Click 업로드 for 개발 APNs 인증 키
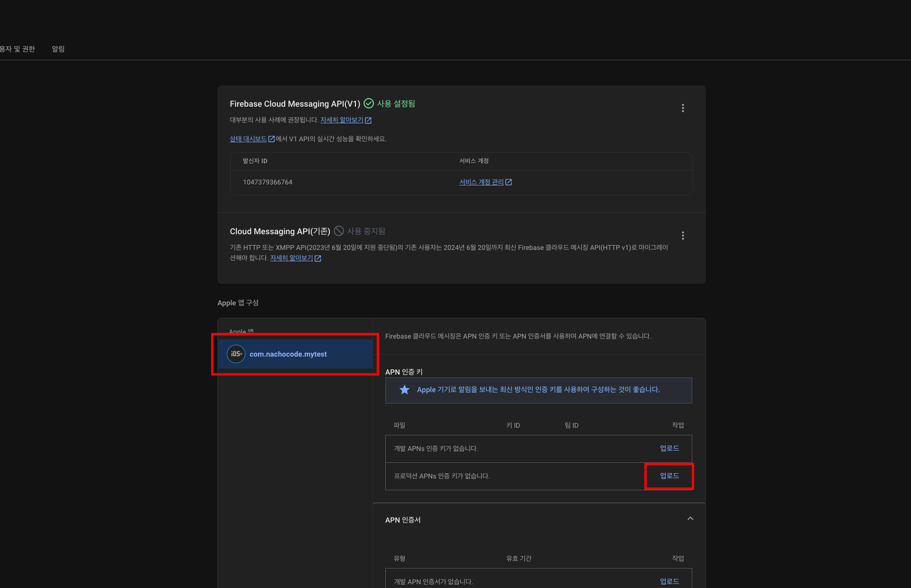This screenshot has width=911, height=588. (669, 448)
